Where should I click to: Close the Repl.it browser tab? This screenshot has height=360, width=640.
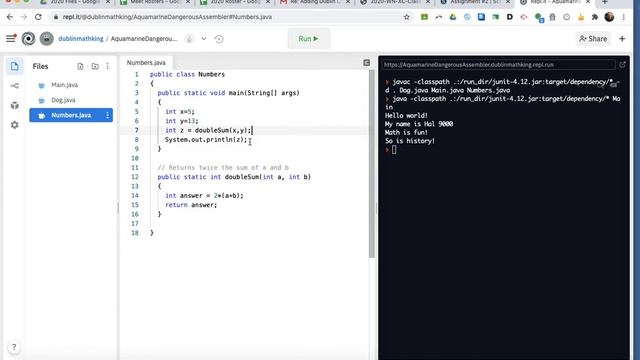click(588, 2)
